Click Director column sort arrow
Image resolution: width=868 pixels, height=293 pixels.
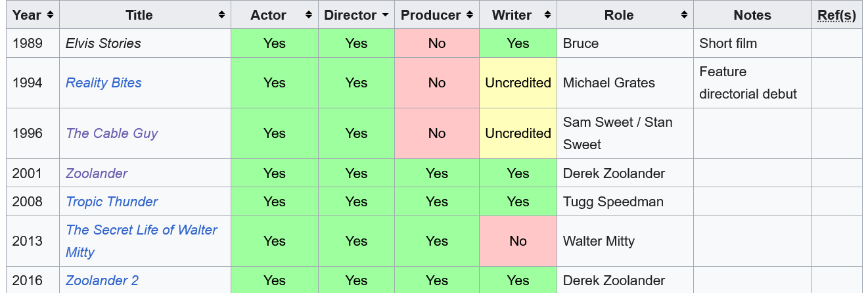pyautogui.click(x=385, y=15)
